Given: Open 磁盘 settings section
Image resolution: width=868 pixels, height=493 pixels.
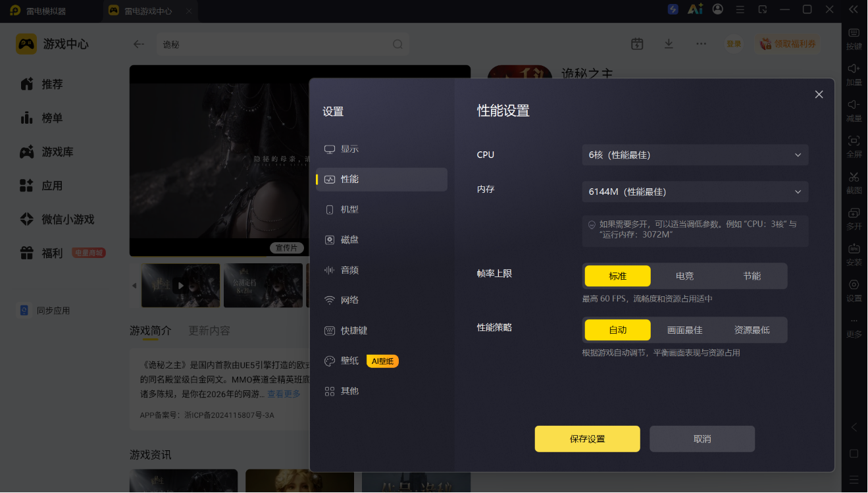Looking at the screenshot, I should pos(382,240).
